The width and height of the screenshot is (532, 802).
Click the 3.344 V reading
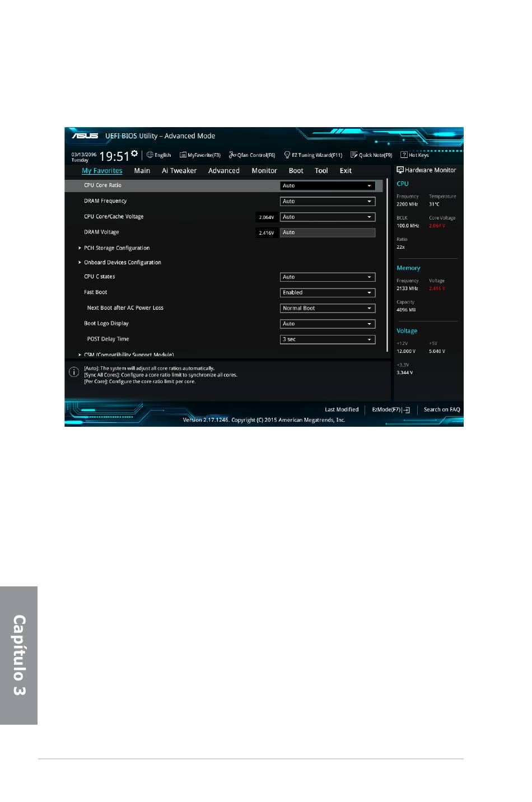(x=405, y=372)
